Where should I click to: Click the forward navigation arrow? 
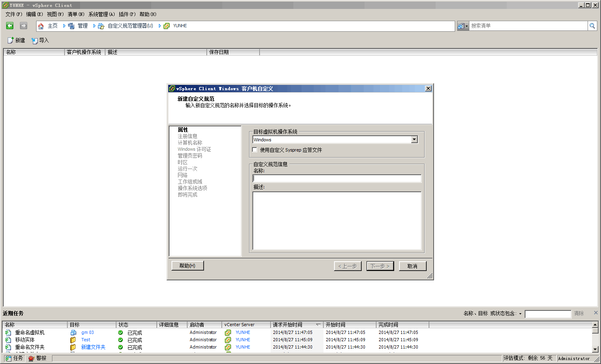(x=24, y=26)
